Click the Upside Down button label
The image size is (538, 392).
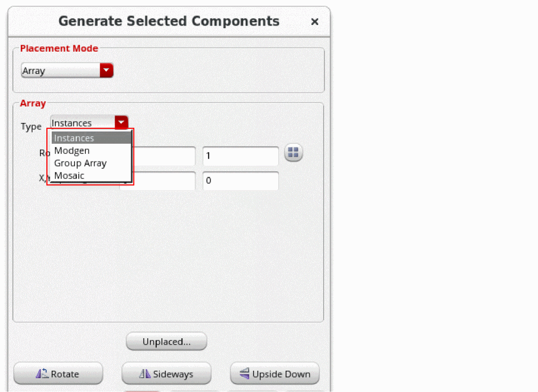281,374
